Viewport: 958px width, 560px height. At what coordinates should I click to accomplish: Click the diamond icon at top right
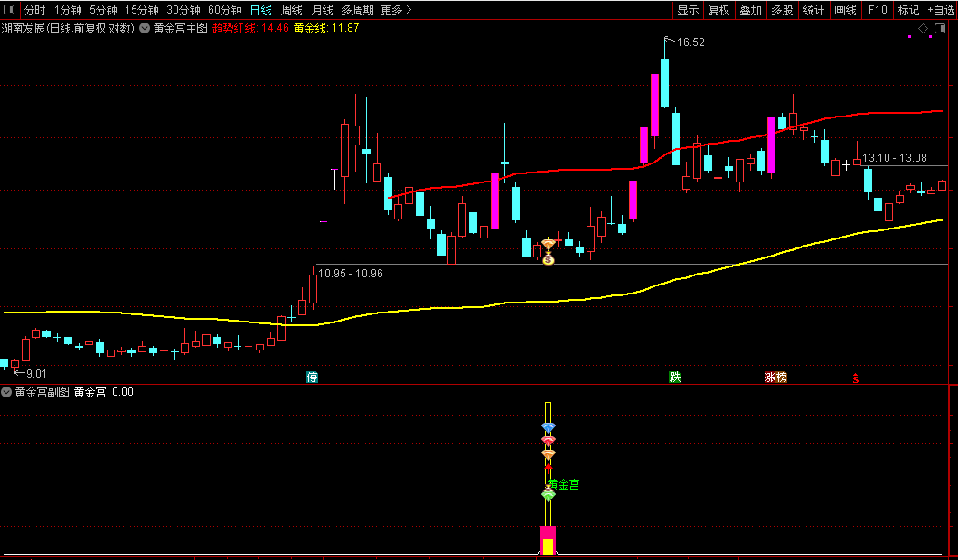923,28
